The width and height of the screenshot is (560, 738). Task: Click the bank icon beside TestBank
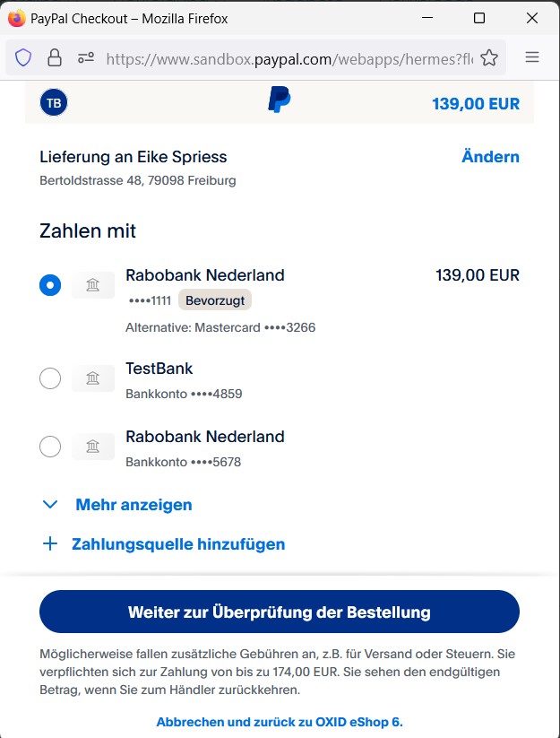pos(93,378)
